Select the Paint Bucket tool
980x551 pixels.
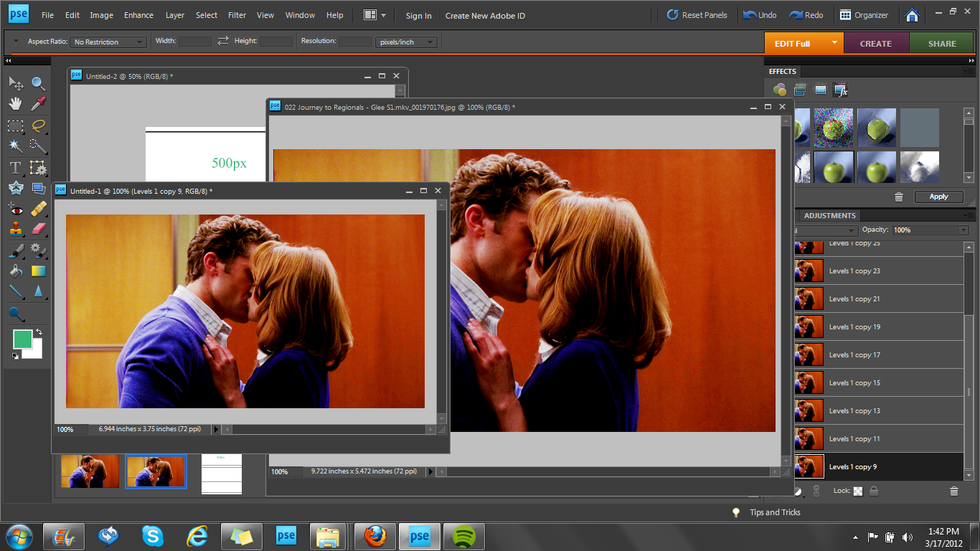coord(15,271)
